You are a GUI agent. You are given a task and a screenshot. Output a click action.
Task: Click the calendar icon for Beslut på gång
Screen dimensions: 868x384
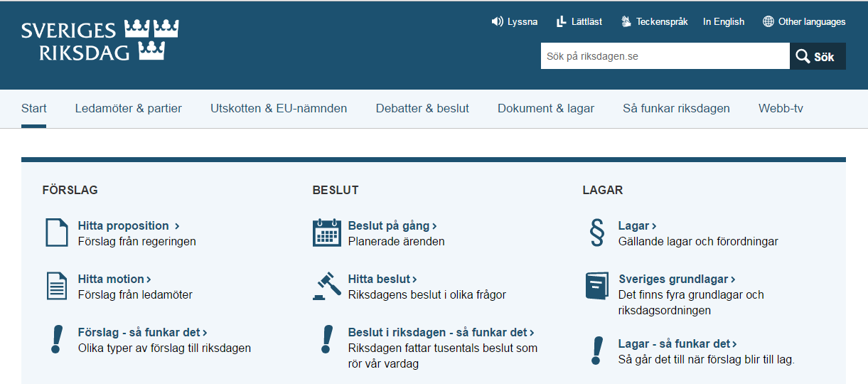click(x=327, y=233)
